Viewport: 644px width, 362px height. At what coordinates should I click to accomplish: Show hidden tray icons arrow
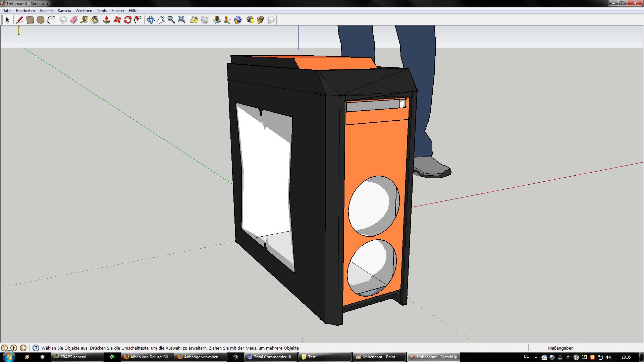coord(536,357)
